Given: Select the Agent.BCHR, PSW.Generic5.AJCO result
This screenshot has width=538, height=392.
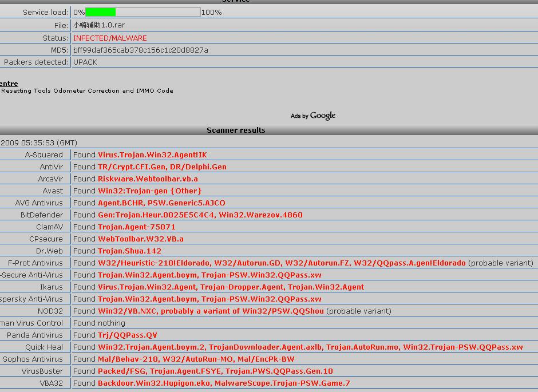Looking at the screenshot, I should click(161, 203).
